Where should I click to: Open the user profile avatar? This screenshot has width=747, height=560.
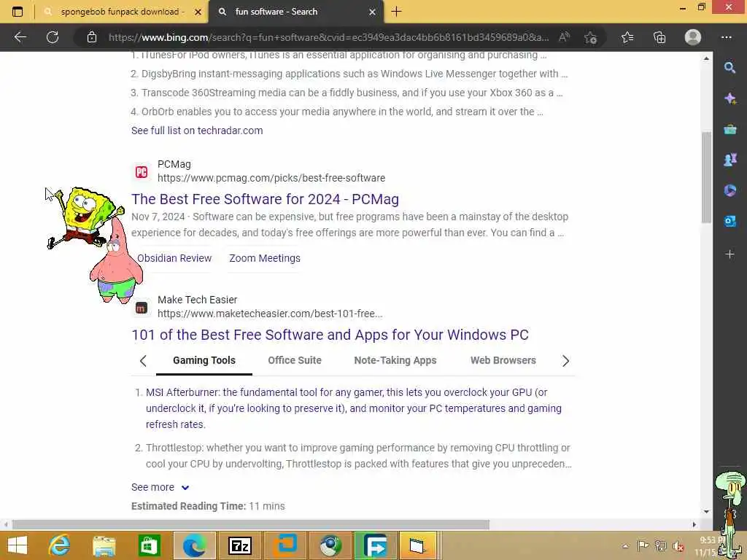693,37
